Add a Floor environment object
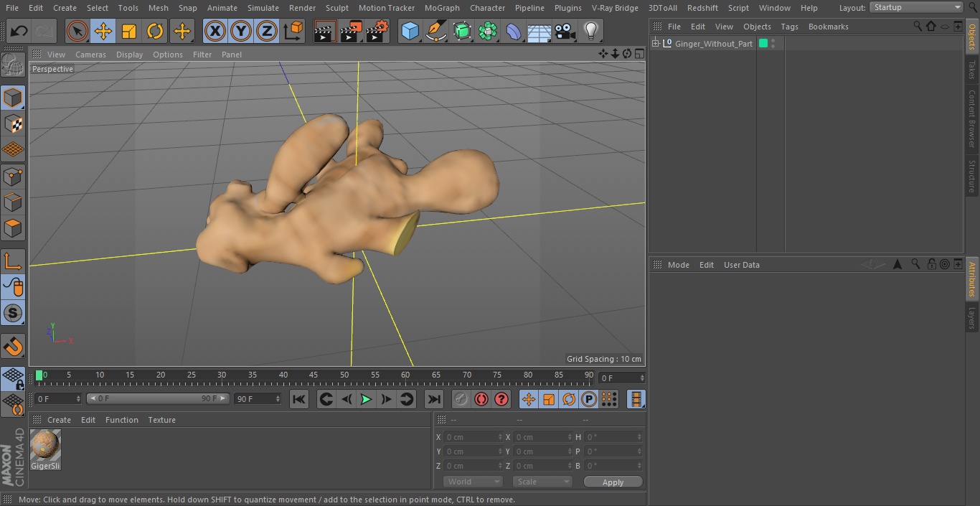This screenshot has width=980, height=506. pos(540,31)
